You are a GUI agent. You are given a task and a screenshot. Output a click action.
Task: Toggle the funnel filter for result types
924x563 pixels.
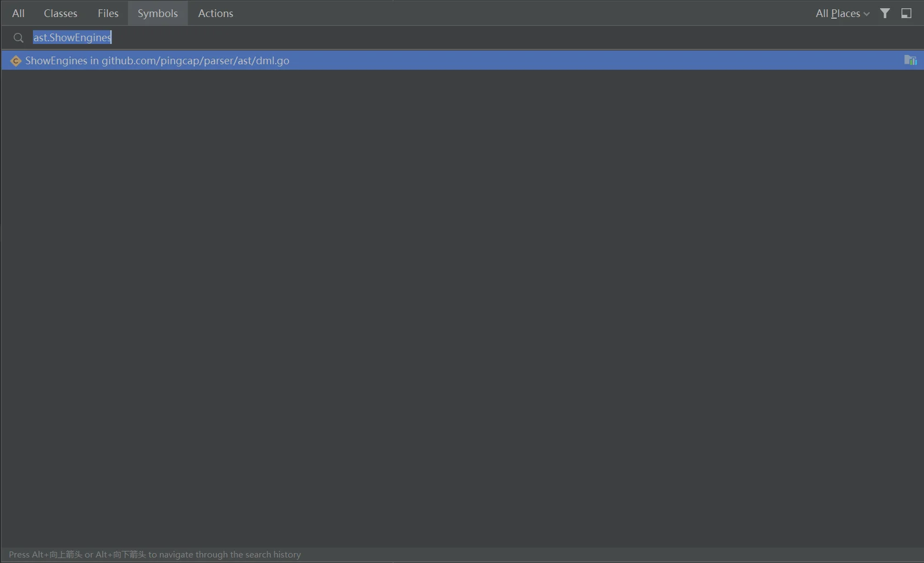coord(886,13)
